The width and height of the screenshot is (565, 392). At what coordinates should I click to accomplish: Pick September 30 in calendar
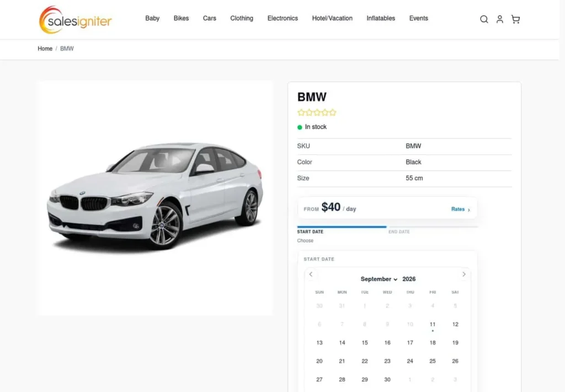[x=387, y=379]
